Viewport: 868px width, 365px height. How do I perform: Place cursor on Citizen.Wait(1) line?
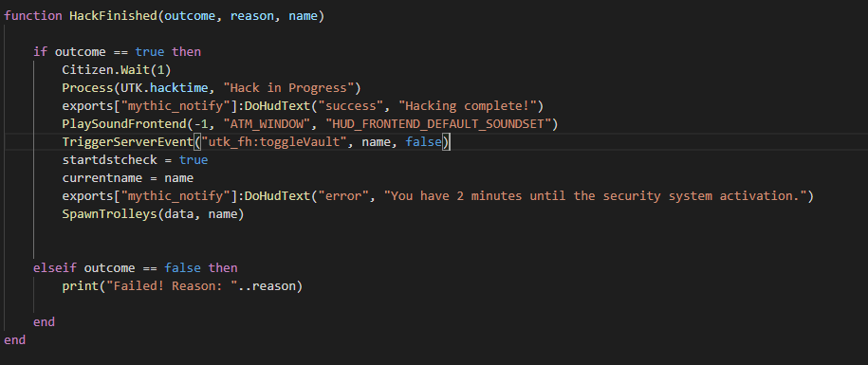click(117, 70)
